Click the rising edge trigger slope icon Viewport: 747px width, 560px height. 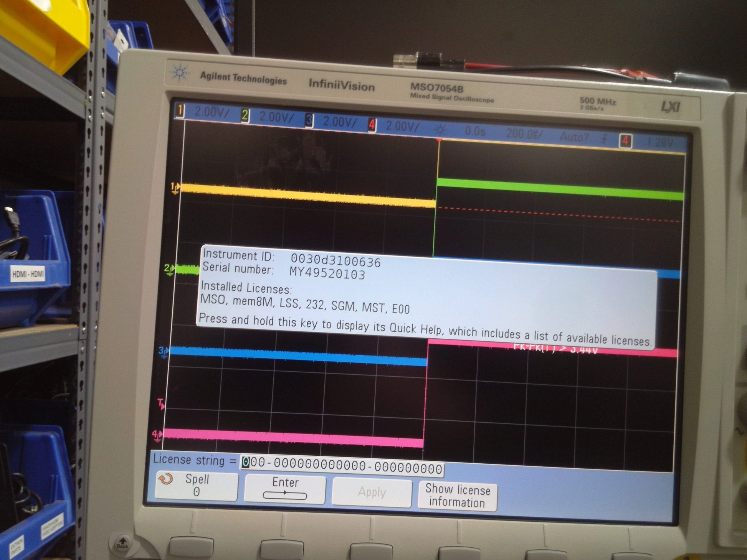(604, 139)
